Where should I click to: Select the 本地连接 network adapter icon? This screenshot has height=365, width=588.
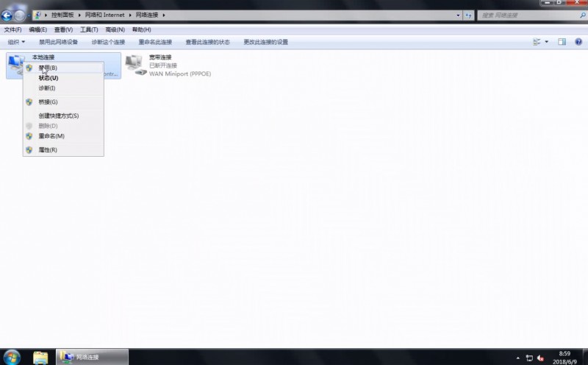(15, 64)
